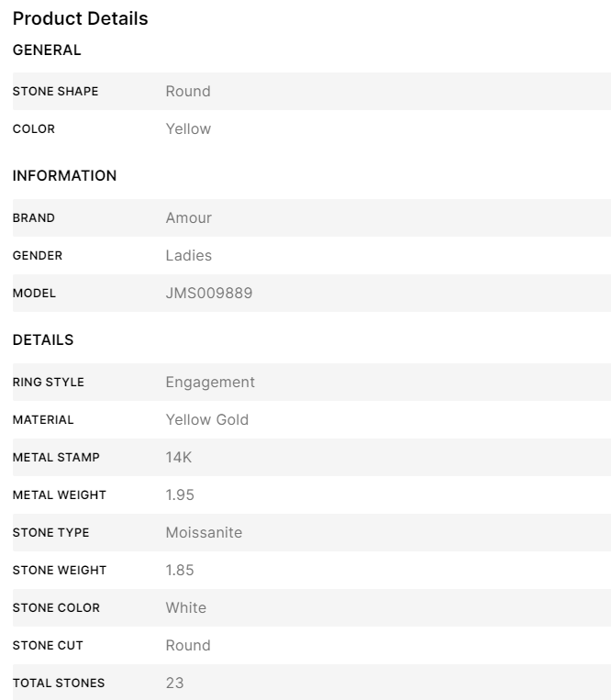
Task: Select the DETAILS section header
Action: click(x=43, y=340)
